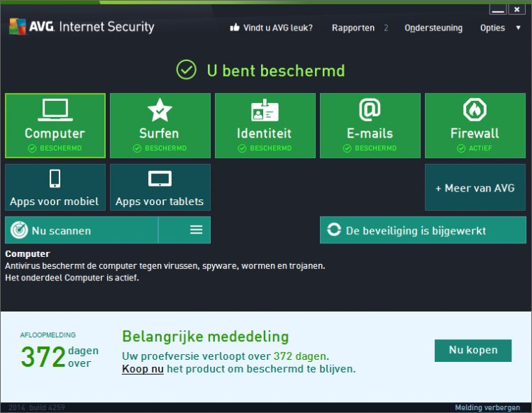Open scan options hamburger menu
This screenshot has width=532, height=413.
(x=196, y=230)
